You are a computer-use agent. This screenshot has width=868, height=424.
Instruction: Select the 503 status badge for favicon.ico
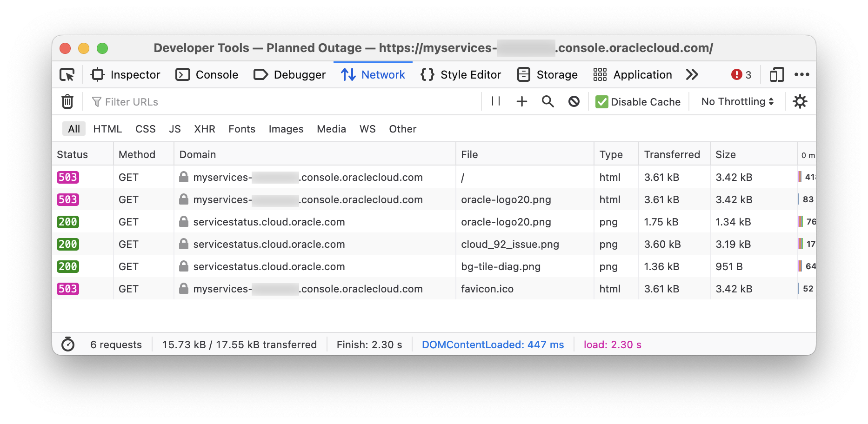68,289
